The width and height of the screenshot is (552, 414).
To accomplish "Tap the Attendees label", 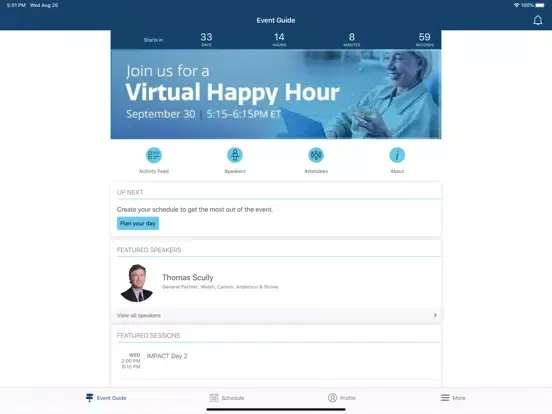I will [316, 171].
